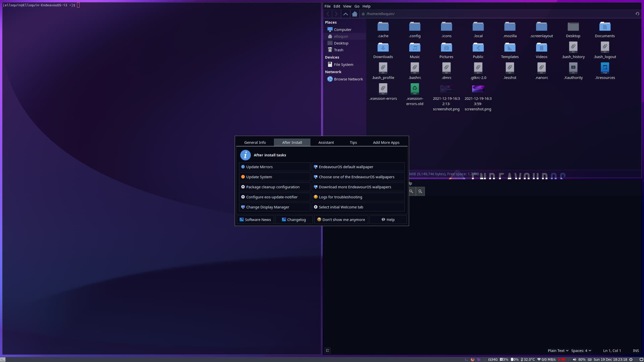
Task: Open Spaces: 4 indentation dropdown
Action: 581,351
